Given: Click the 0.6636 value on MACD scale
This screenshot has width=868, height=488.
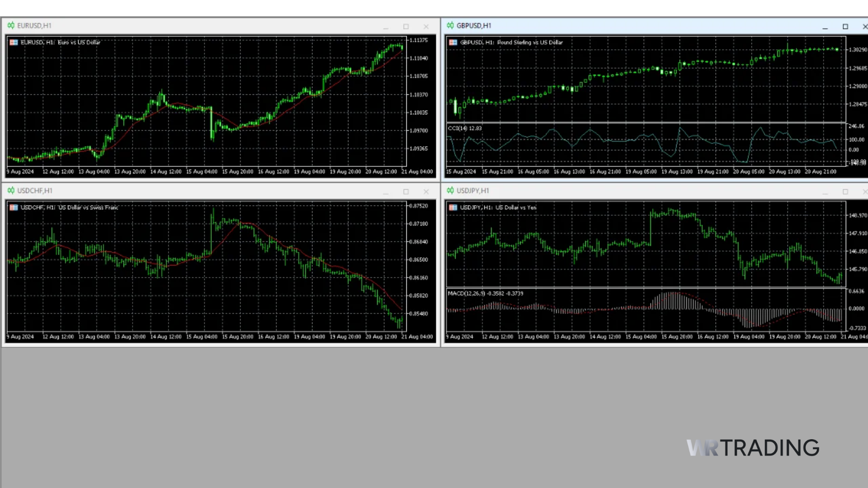Looking at the screenshot, I should 857,291.
